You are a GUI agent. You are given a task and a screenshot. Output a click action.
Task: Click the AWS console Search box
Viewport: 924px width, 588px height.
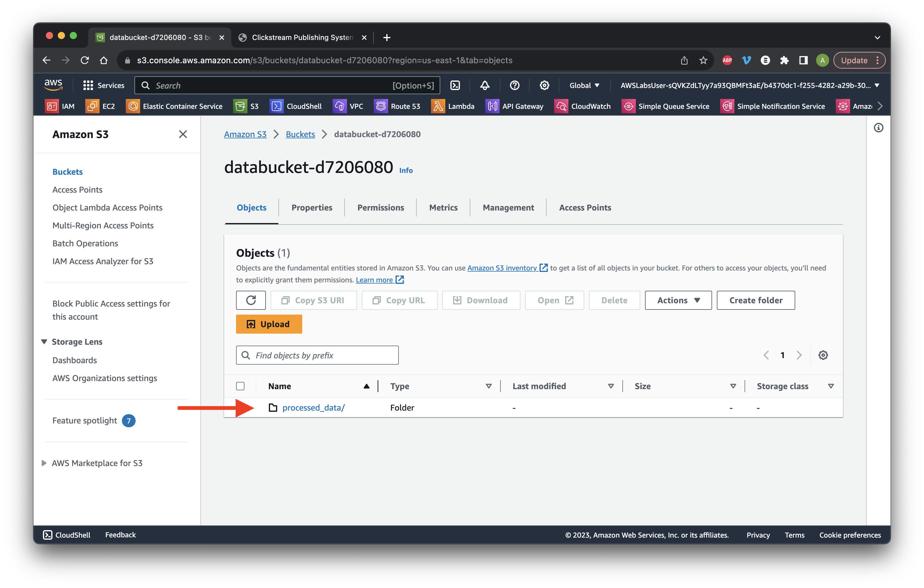click(287, 85)
